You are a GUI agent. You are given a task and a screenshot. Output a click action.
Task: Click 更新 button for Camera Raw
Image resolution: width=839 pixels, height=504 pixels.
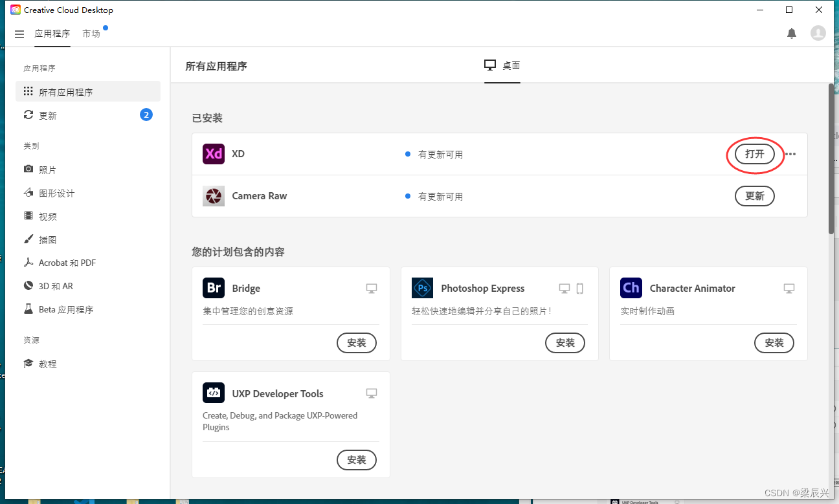coord(755,196)
